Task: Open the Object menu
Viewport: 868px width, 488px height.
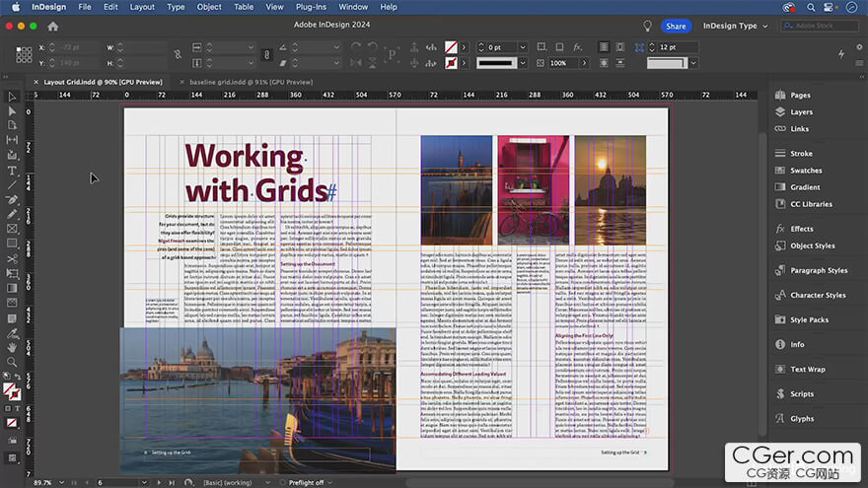Action: (209, 7)
